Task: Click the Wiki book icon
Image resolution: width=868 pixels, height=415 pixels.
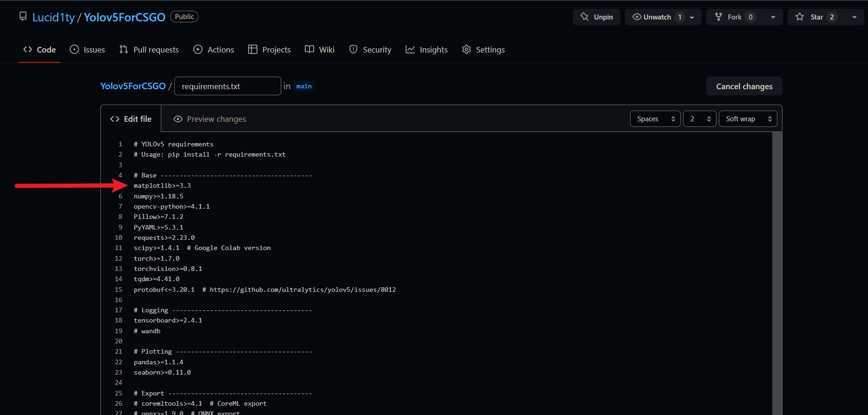Action: pyautogui.click(x=309, y=49)
